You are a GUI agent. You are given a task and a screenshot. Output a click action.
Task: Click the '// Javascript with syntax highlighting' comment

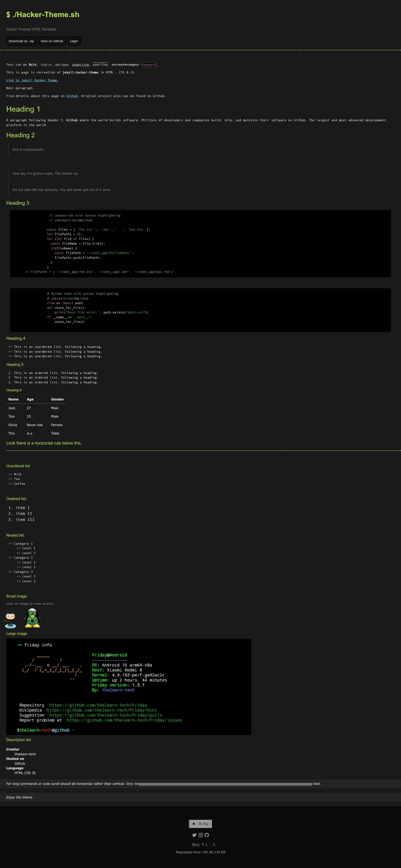pyautogui.click(x=85, y=215)
